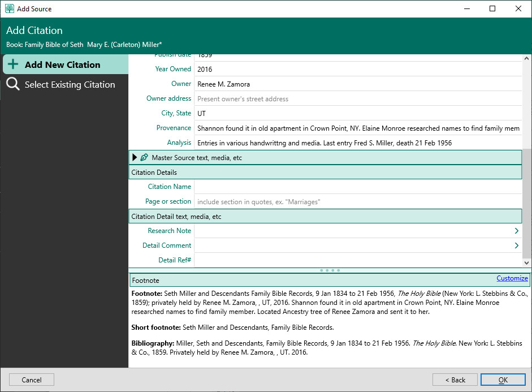
Task: Click the pencil edit icon on Master Source row
Action: coord(144,158)
